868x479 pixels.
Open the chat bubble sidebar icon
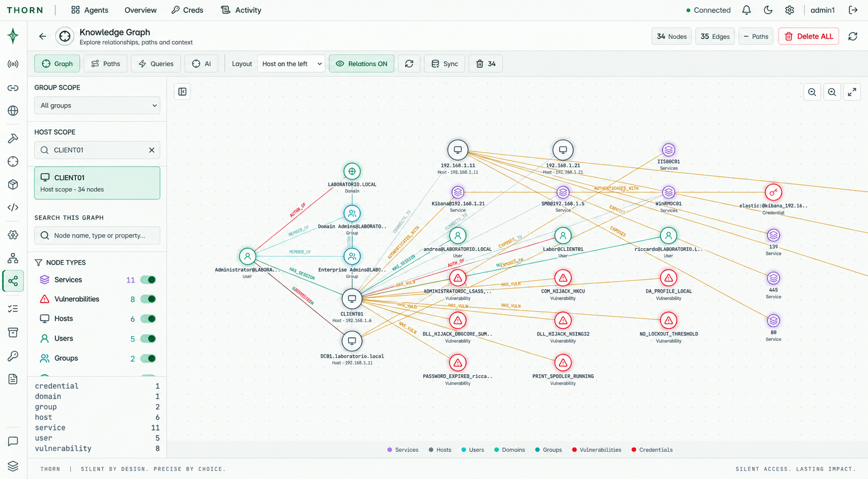[x=13, y=441]
